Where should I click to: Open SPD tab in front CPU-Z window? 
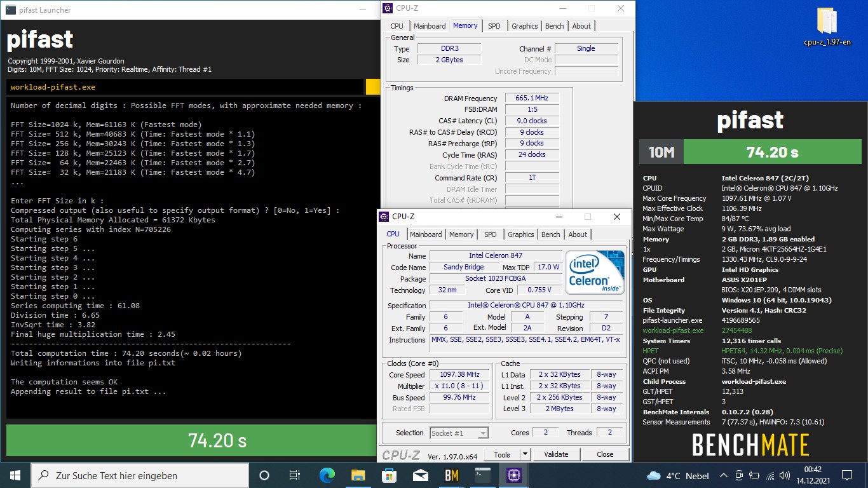click(491, 234)
